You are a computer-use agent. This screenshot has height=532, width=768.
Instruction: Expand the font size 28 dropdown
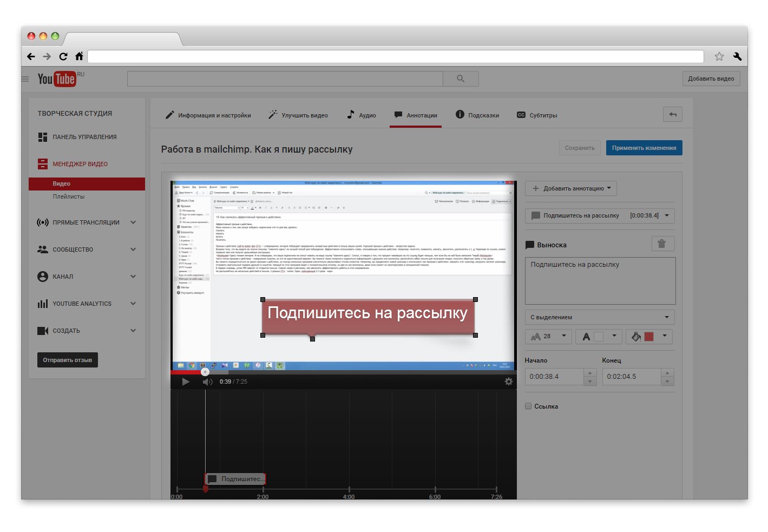[x=548, y=337]
